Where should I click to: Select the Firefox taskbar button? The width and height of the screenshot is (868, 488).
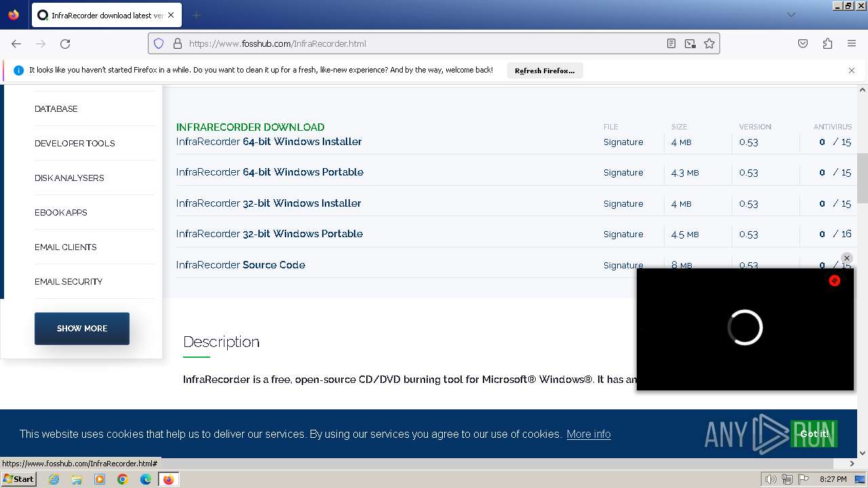[x=168, y=479]
